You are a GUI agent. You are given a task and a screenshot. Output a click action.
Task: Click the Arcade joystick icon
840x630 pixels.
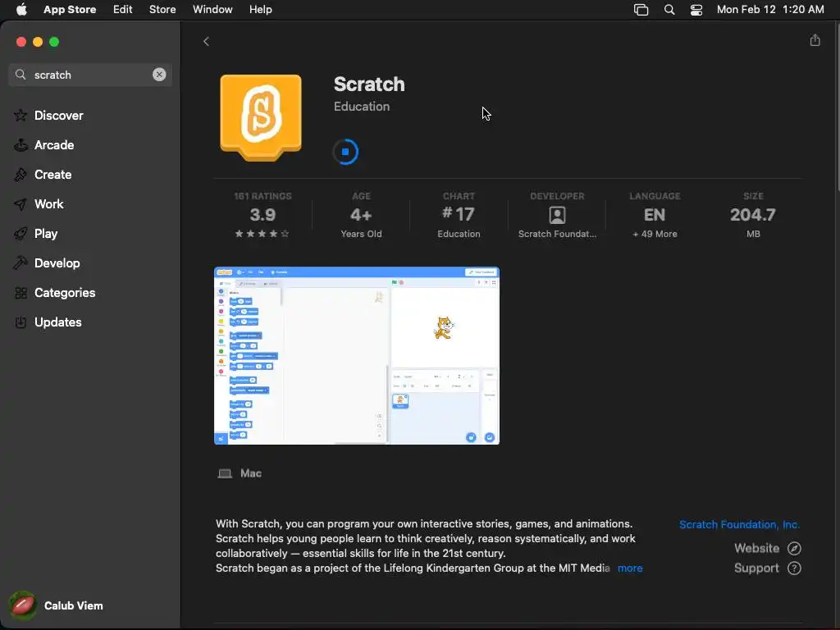coord(21,144)
